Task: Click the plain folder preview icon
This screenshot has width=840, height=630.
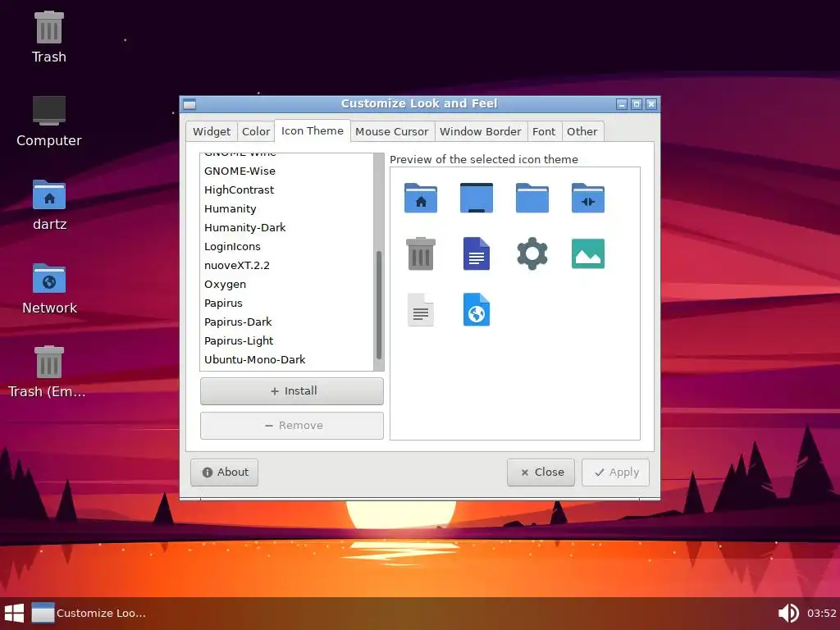Action: (x=532, y=199)
